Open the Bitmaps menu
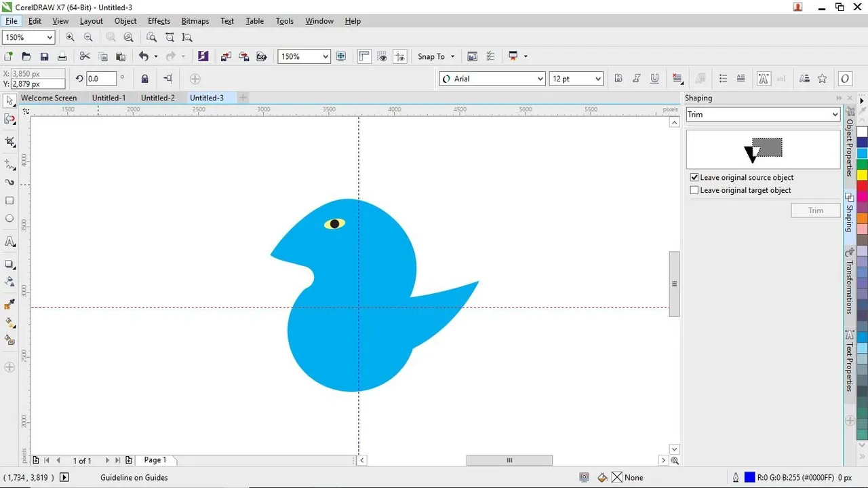Screen dimensions: 868x488 [195, 21]
